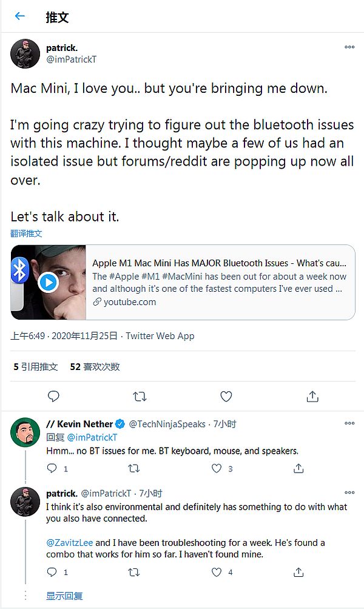Click the translate tweet link
Image resolution: width=364 pixels, height=609 pixels.
[26, 234]
